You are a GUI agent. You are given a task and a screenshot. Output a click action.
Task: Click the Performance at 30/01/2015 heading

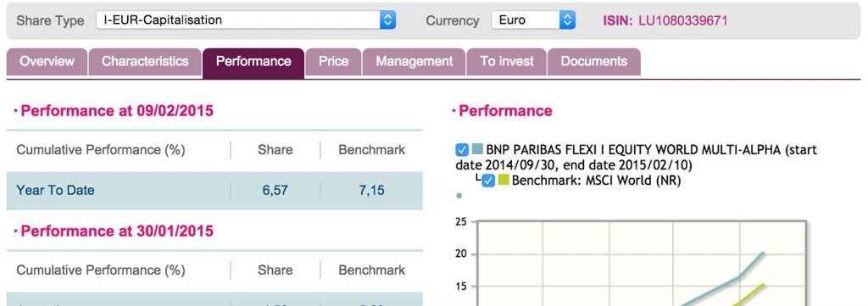point(117,231)
